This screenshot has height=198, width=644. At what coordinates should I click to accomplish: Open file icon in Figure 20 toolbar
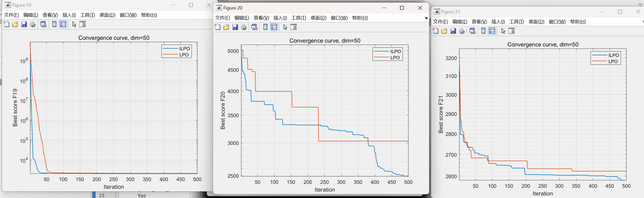[226, 27]
